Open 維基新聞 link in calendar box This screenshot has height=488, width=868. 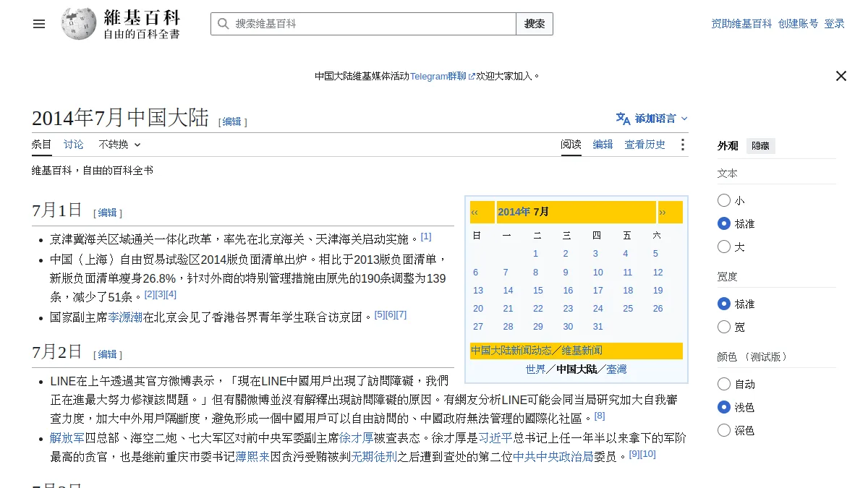pos(582,351)
